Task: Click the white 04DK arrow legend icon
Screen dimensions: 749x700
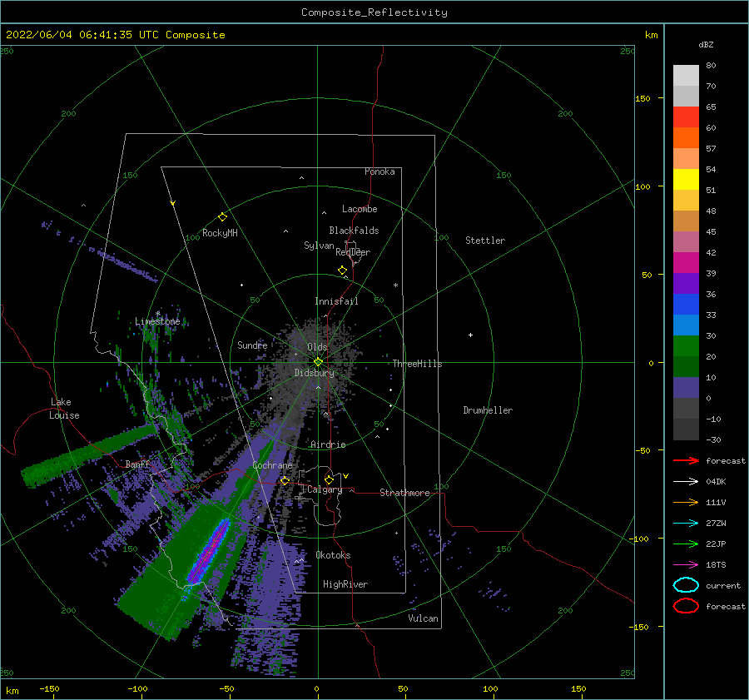Action: click(x=686, y=481)
